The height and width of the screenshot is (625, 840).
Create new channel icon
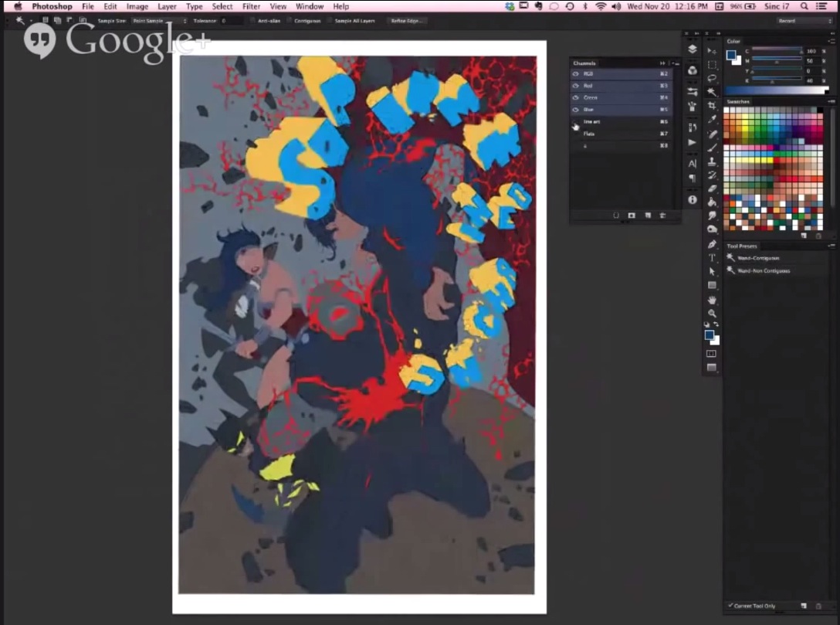[x=648, y=216]
